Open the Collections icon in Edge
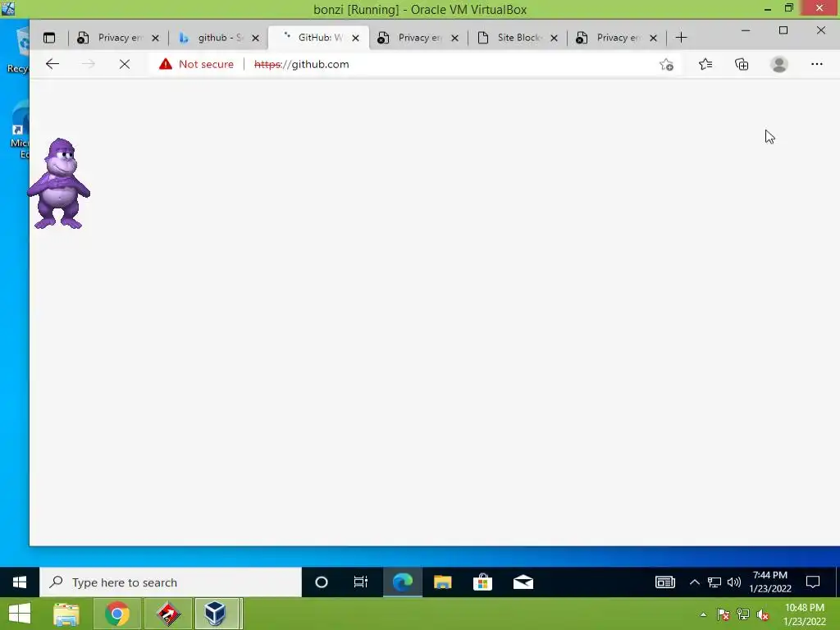Image resolution: width=840 pixels, height=630 pixels. coord(742,64)
